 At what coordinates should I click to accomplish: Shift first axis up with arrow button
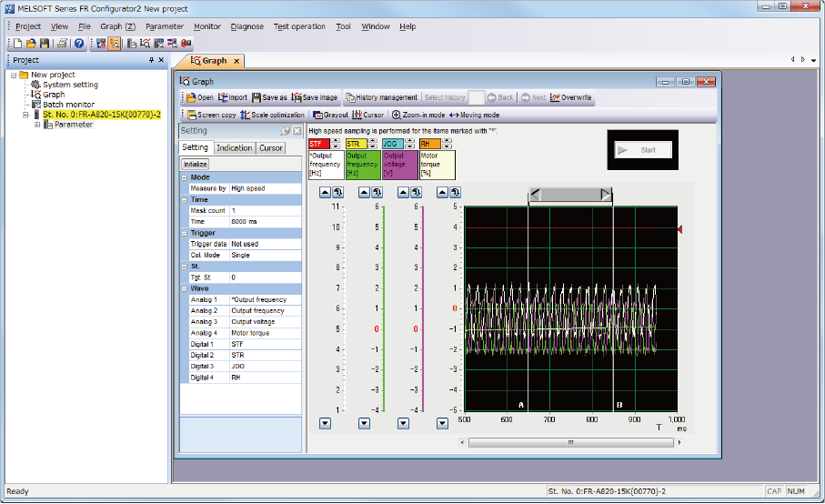(325, 193)
